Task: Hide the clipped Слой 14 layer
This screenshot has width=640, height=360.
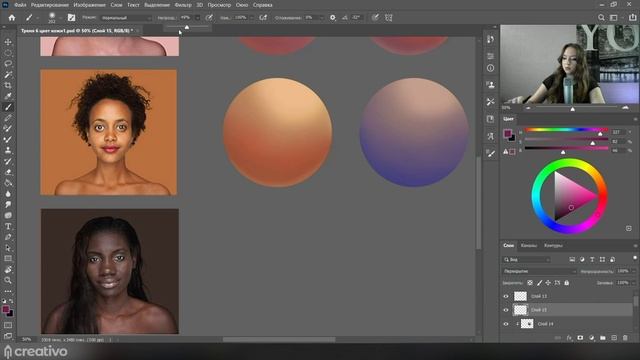Action: click(x=506, y=324)
